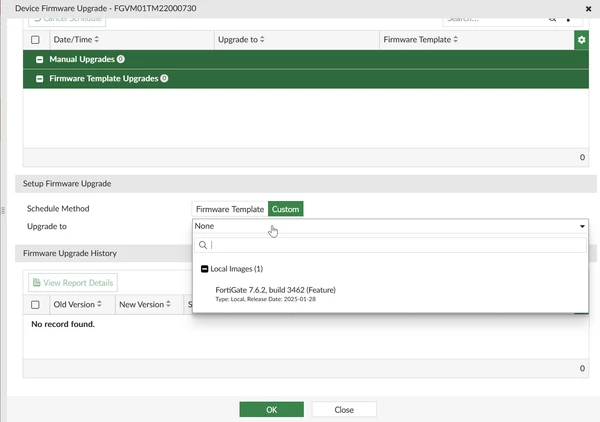Click the sort icon beside Firmware Template header
This screenshot has height=422, width=600.
click(457, 40)
